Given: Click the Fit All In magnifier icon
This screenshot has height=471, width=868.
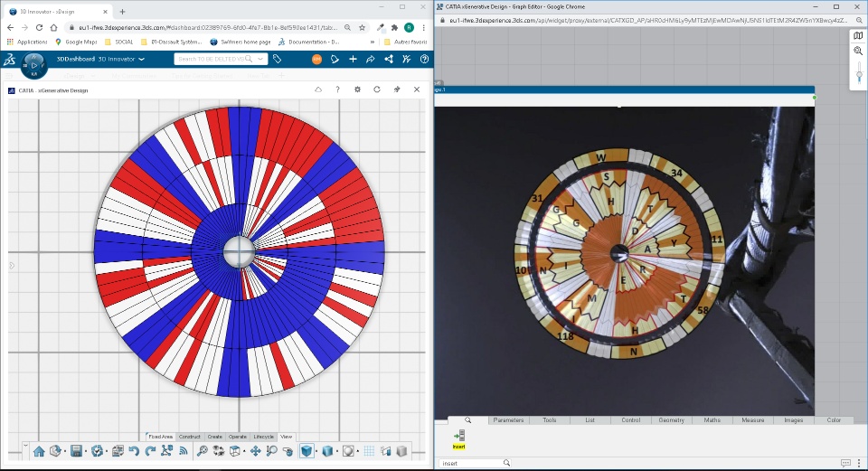Looking at the screenshot, I should (x=202, y=451).
